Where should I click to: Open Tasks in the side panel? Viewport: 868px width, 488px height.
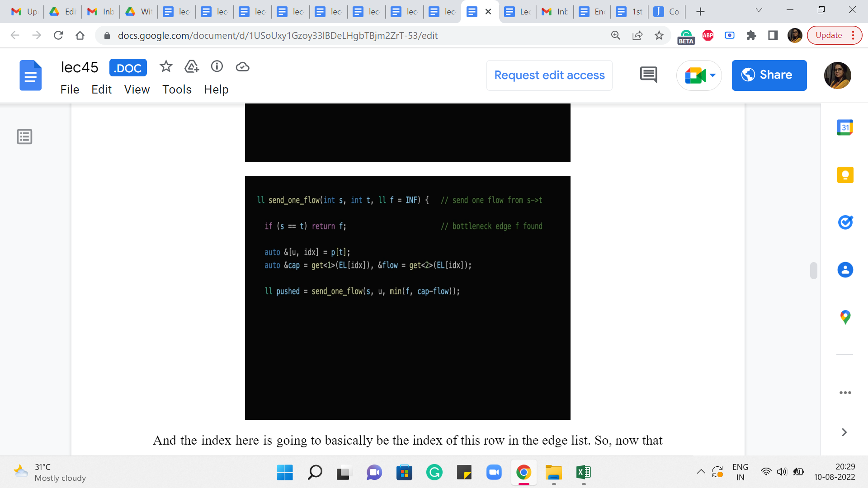click(845, 222)
